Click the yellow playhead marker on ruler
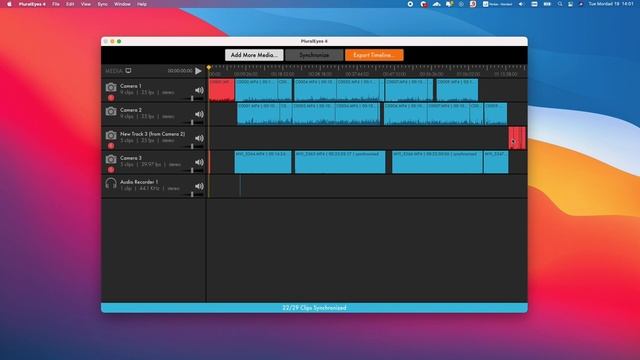The height and width of the screenshot is (360, 640). 209,67
